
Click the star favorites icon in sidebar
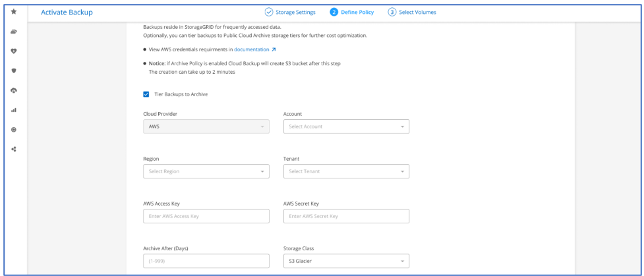click(x=14, y=12)
